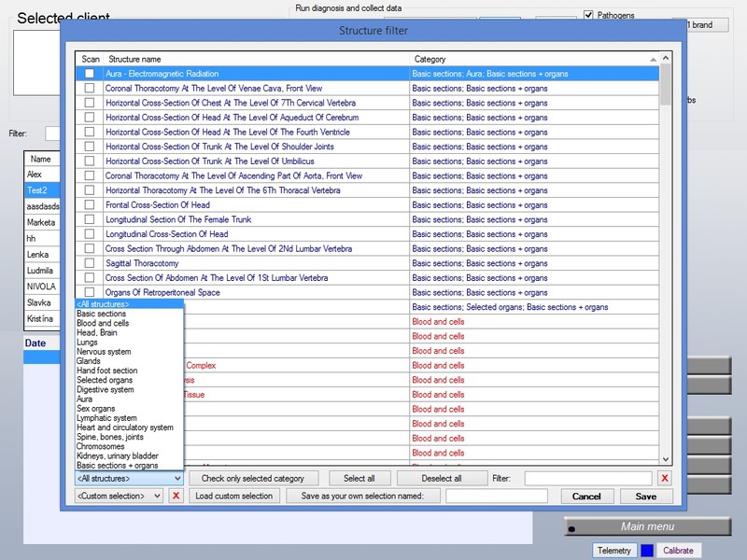This screenshot has width=747, height=560.
Task: Click the structure Filter text field
Action: click(x=588, y=478)
